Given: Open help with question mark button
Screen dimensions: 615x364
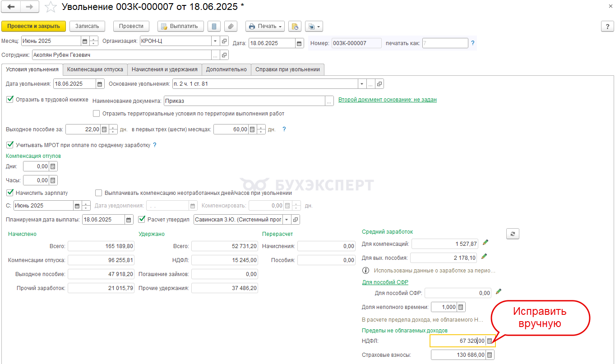Looking at the screenshot, I should 607,26.
